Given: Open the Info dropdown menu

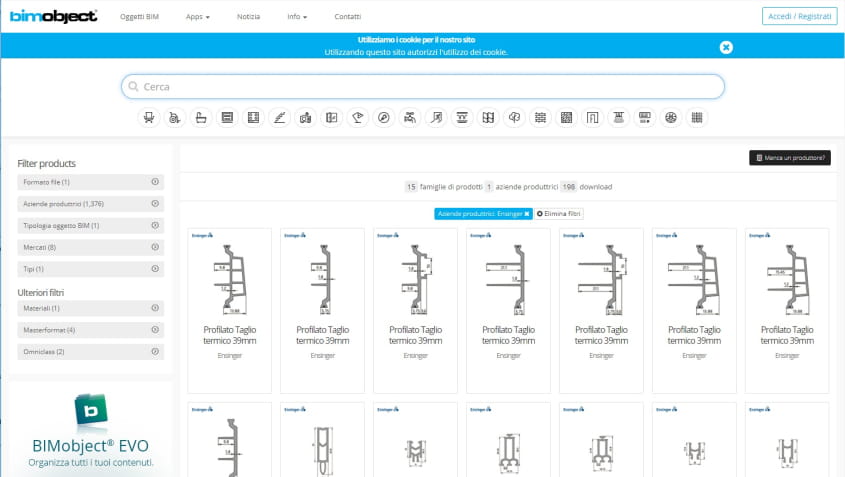Looking at the screenshot, I should click(297, 17).
